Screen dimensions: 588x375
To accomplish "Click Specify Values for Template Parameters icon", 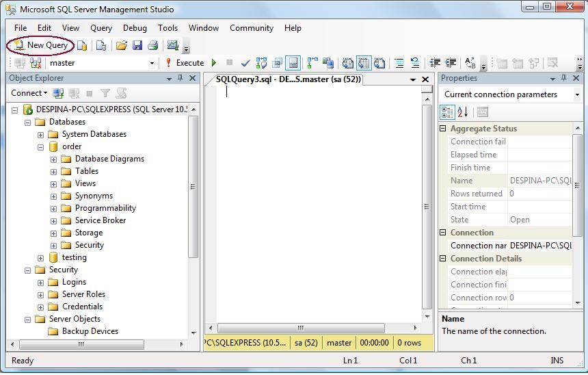I will pos(470,63).
